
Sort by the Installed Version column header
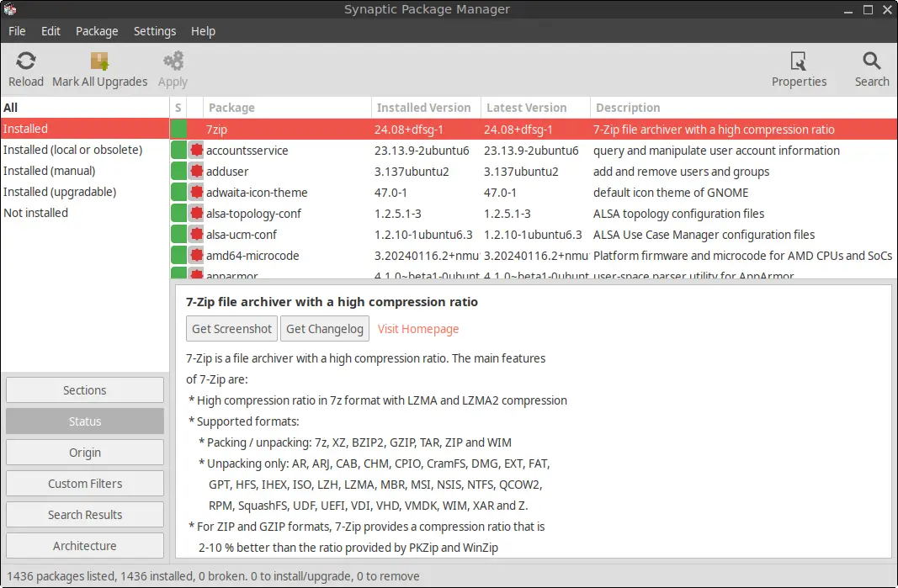pos(426,108)
